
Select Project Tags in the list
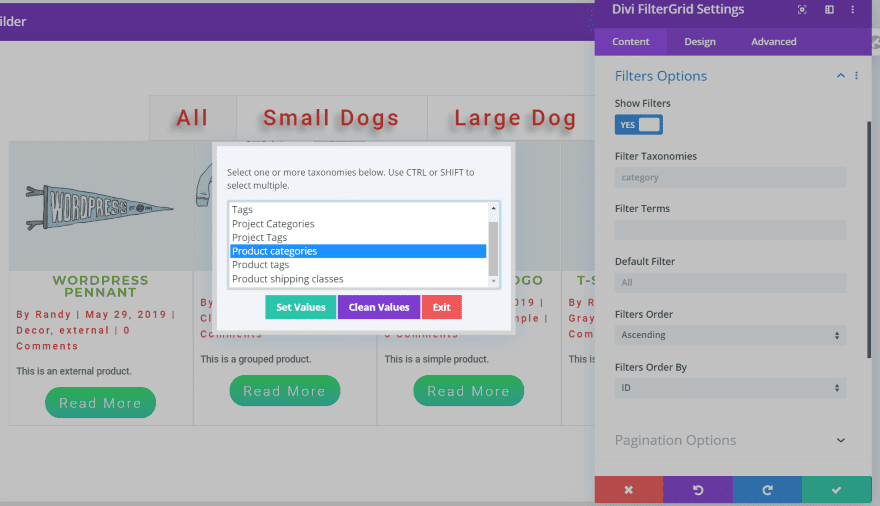pyautogui.click(x=358, y=237)
